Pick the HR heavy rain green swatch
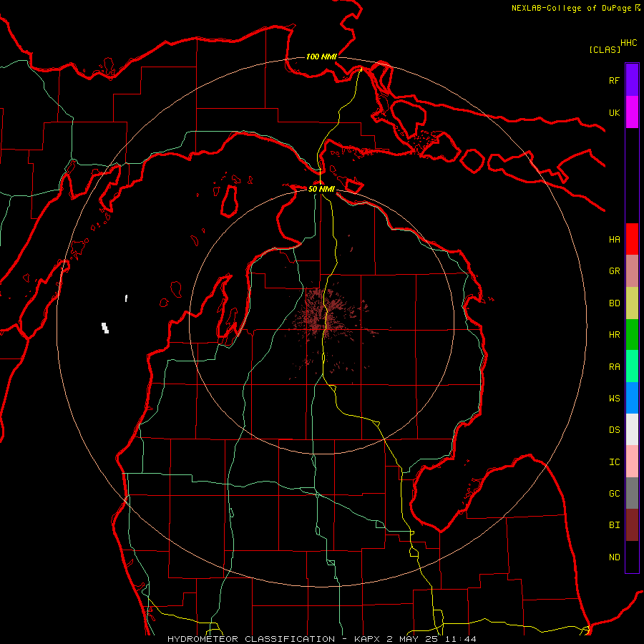644x644 pixels. 632,334
